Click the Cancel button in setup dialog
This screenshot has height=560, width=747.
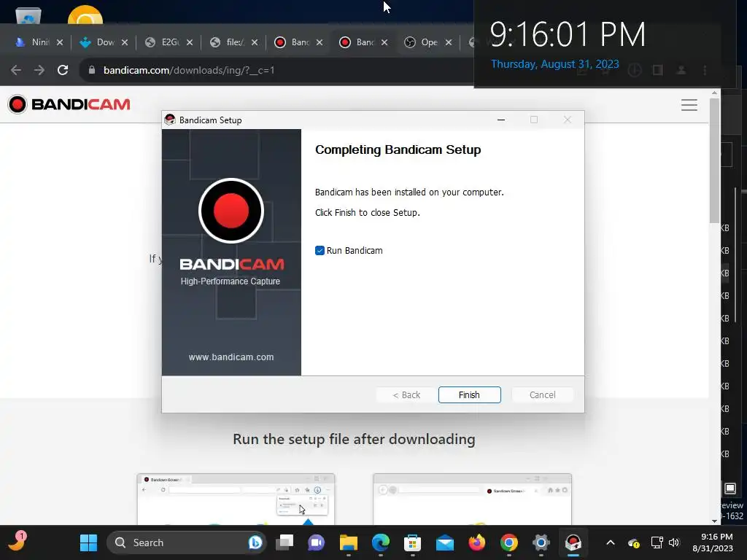[x=542, y=394]
